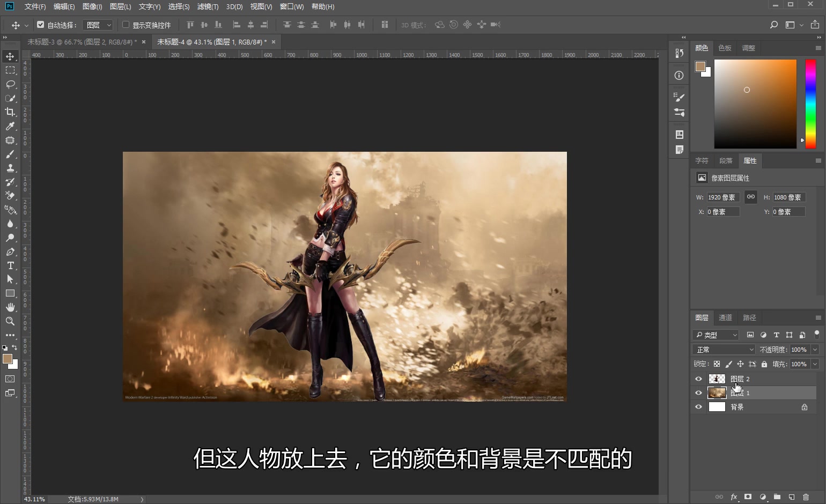Hide layer 图层 1 visibility eye
This screenshot has width=826, height=504.
pos(698,393)
